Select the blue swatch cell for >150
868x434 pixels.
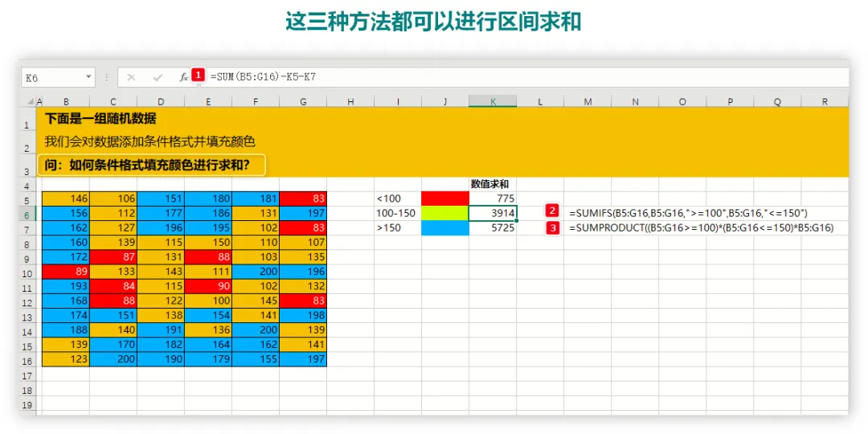coord(445,227)
